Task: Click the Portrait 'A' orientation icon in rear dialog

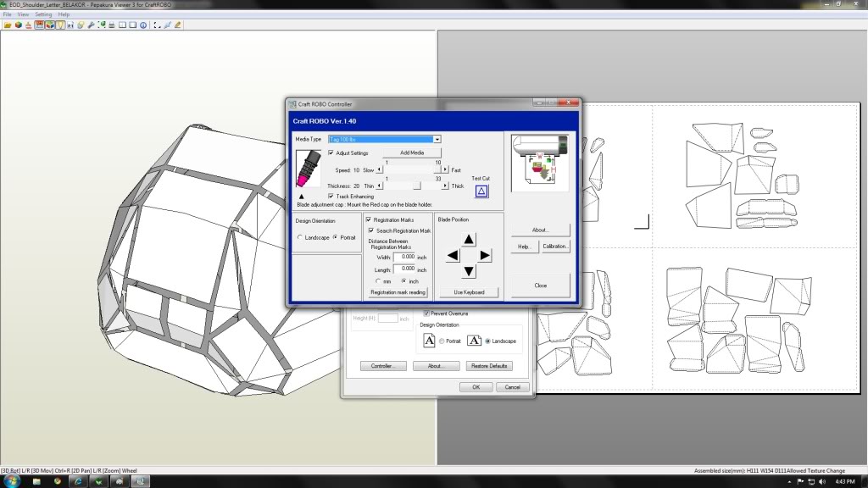Action: (429, 341)
